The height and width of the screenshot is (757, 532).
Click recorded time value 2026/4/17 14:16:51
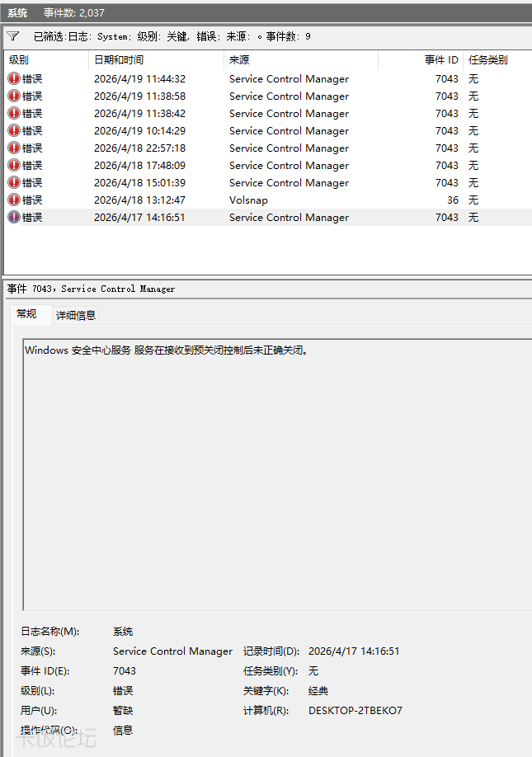coord(354,651)
